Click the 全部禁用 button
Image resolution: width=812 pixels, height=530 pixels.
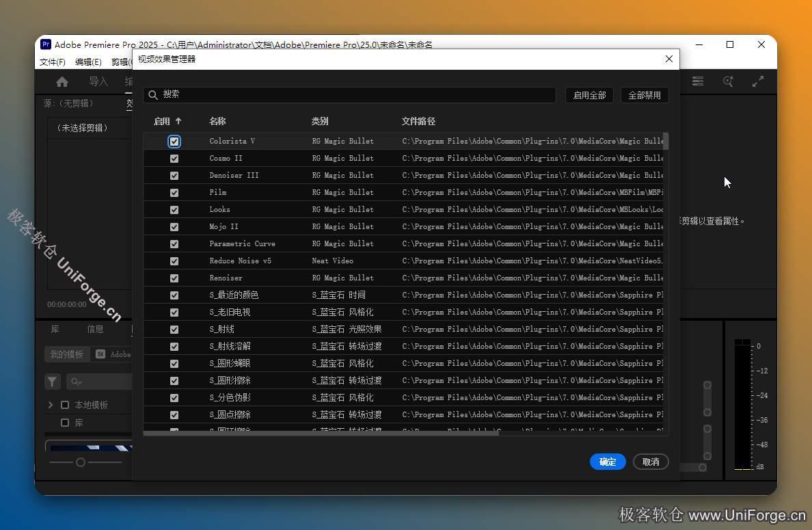click(x=645, y=95)
